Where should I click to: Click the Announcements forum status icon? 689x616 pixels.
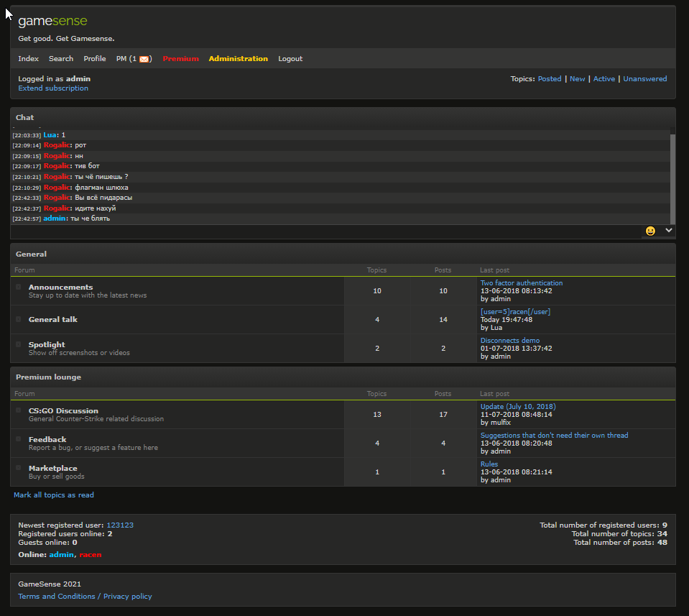click(x=19, y=287)
